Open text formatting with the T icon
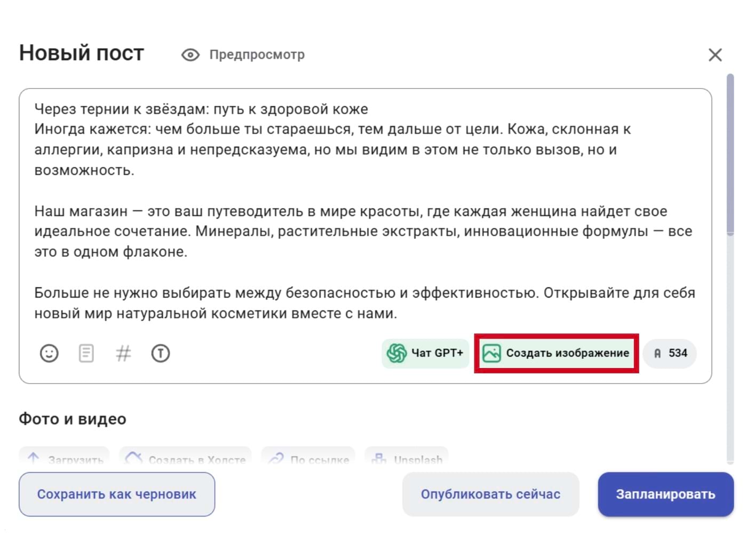This screenshot has width=747, height=560. [x=161, y=353]
